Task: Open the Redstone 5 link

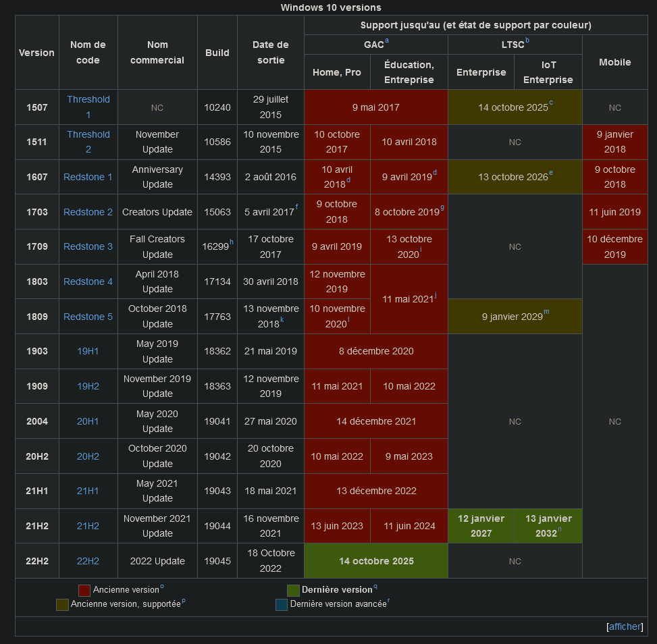Action: click(88, 317)
